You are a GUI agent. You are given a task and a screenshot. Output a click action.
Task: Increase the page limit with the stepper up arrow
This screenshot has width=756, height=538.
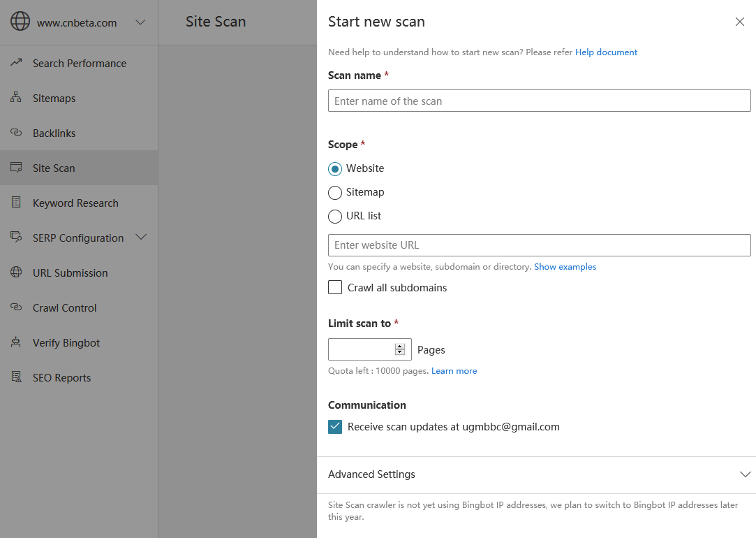(400, 346)
